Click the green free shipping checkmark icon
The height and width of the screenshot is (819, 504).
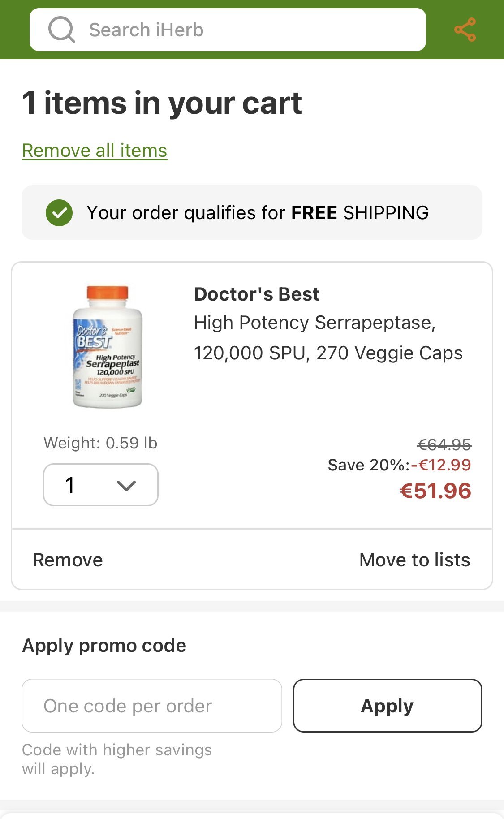coord(59,213)
